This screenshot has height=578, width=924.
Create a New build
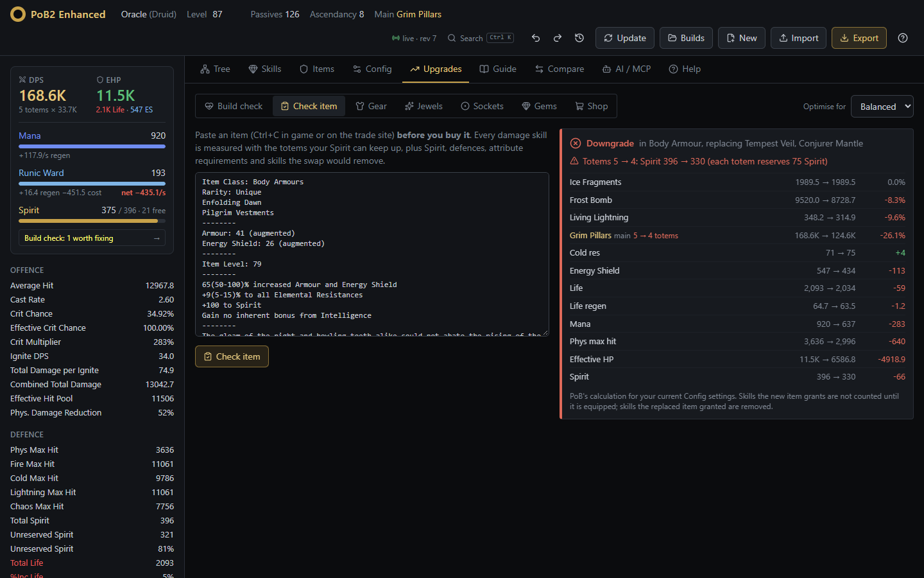click(742, 38)
